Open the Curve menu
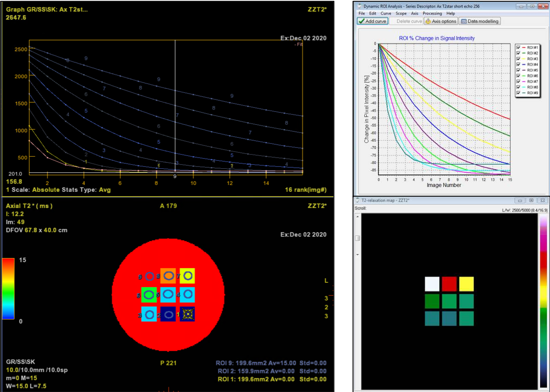550x392 pixels. coord(386,14)
